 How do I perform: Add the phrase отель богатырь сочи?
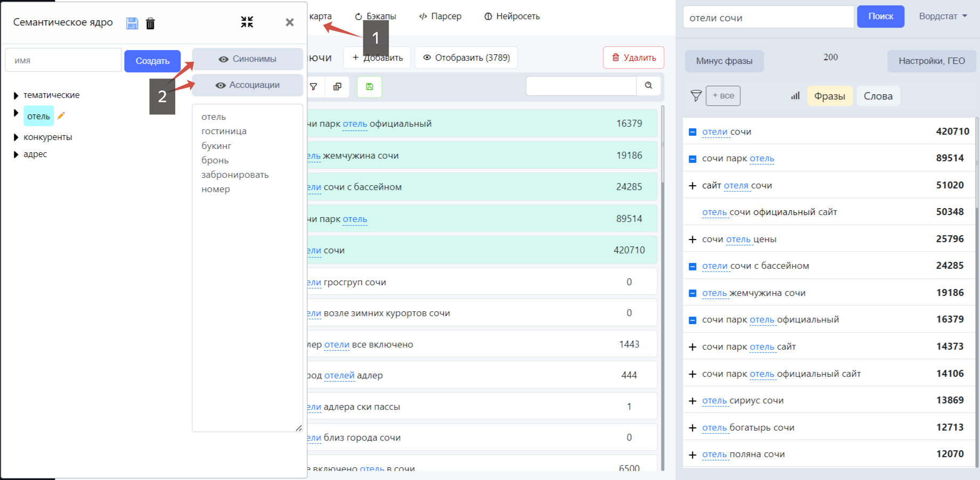pos(692,428)
